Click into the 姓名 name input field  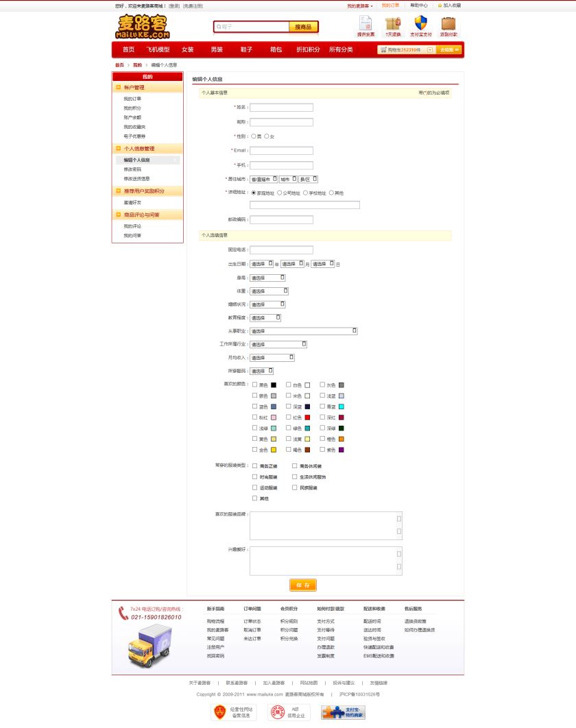[x=282, y=107]
